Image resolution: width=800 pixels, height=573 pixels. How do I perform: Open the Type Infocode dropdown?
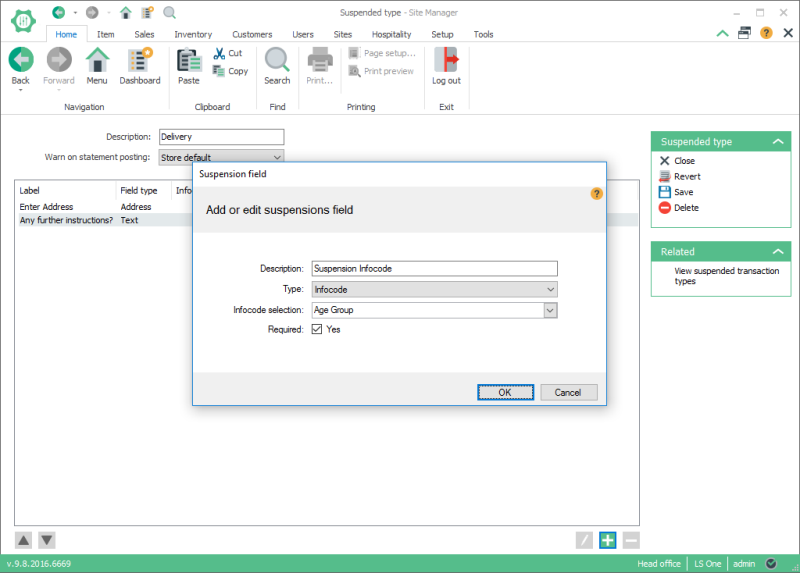coord(434,289)
